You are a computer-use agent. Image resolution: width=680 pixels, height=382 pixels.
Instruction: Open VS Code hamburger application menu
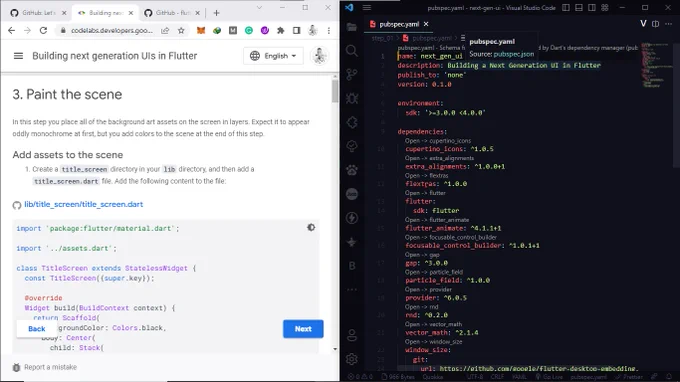click(367, 7)
